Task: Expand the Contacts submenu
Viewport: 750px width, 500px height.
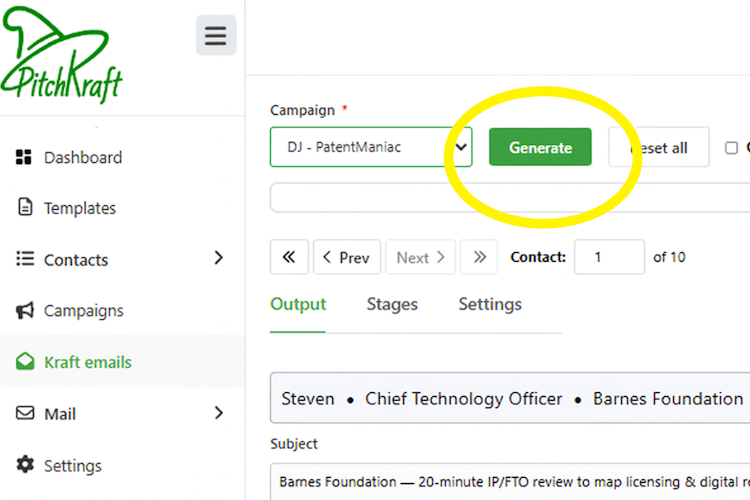Action: click(219, 259)
